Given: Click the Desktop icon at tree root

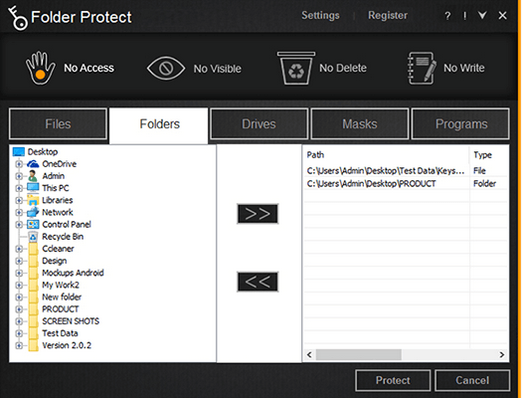Looking at the screenshot, I should [x=19, y=152].
